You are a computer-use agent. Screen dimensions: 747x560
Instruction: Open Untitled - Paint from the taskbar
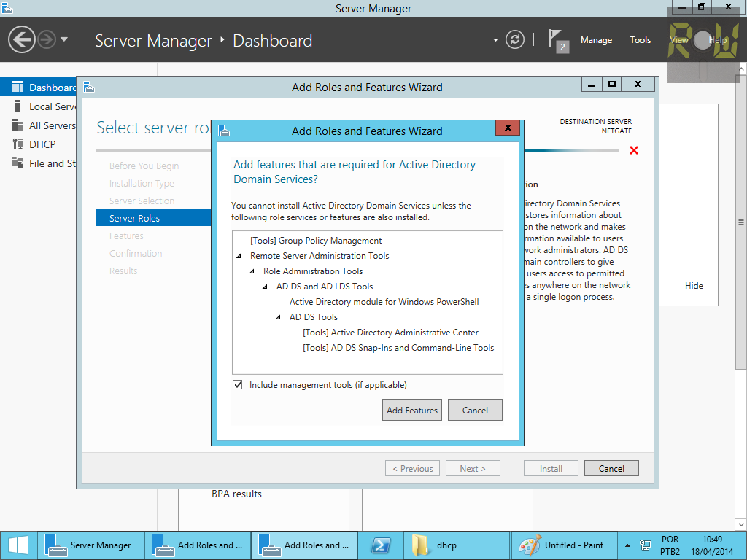pos(563,545)
